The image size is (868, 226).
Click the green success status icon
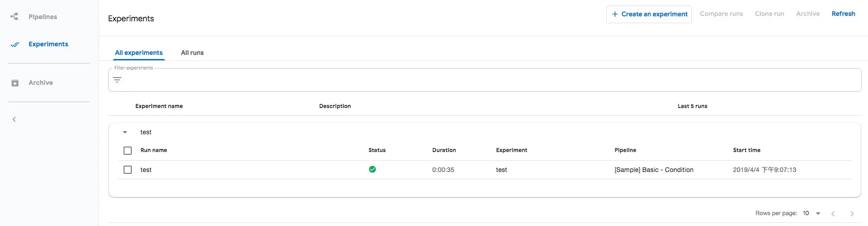(x=372, y=169)
